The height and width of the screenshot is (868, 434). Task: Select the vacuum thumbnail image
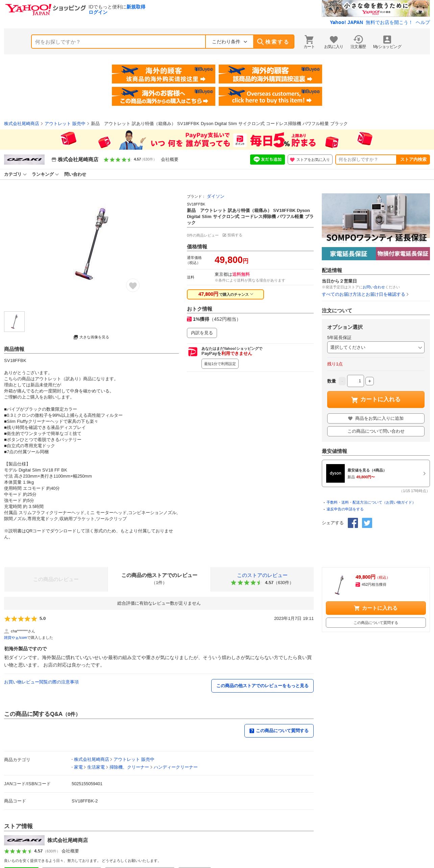pyautogui.click(x=14, y=321)
